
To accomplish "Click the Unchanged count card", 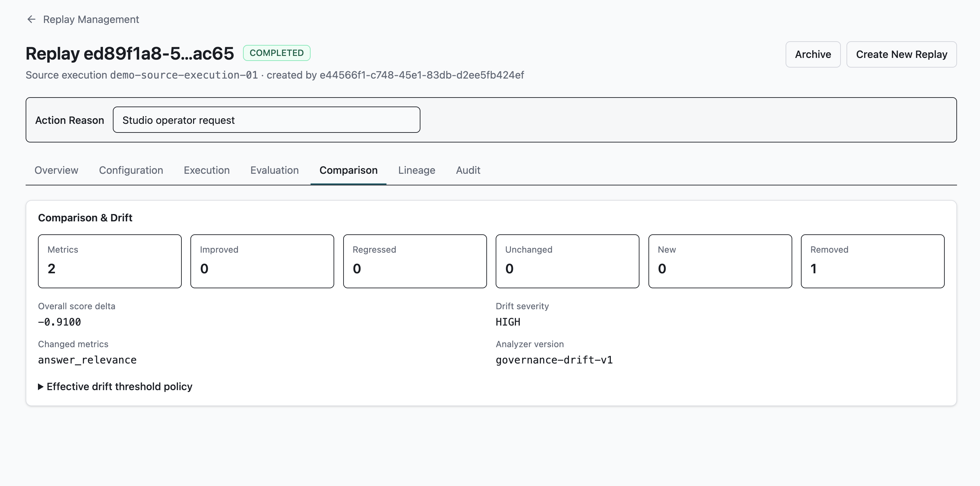I will pyautogui.click(x=568, y=261).
